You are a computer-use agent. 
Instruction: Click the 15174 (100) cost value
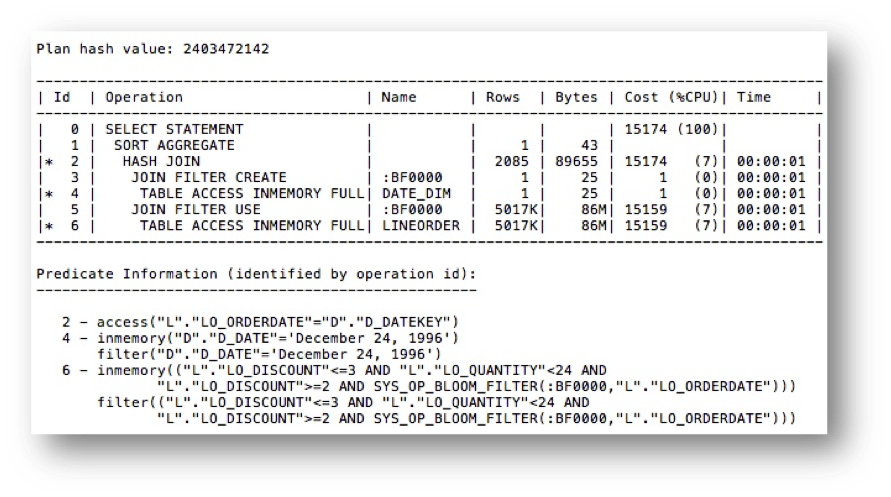[671, 130]
